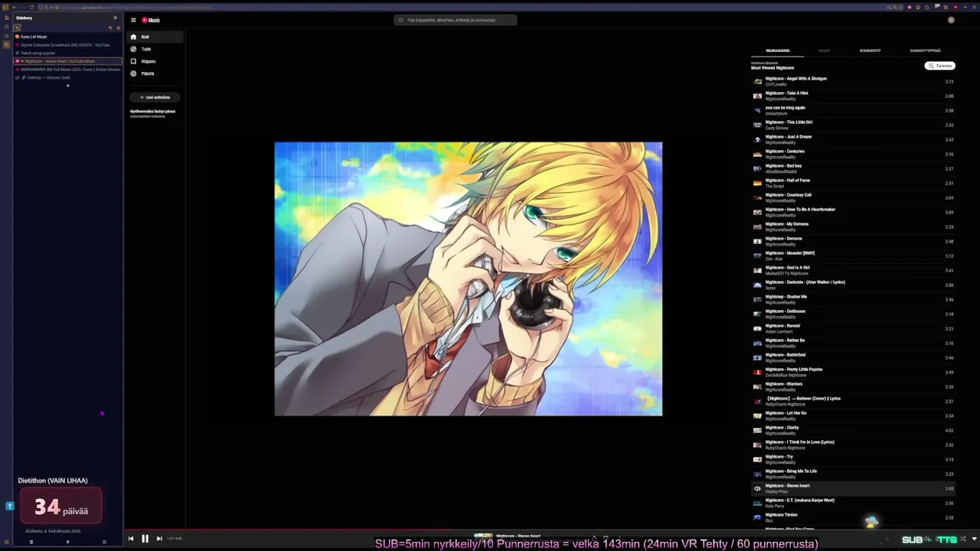The width and height of the screenshot is (980, 551).
Task: Select the Twitch emoji pyyntö tab
Action: [67, 54]
